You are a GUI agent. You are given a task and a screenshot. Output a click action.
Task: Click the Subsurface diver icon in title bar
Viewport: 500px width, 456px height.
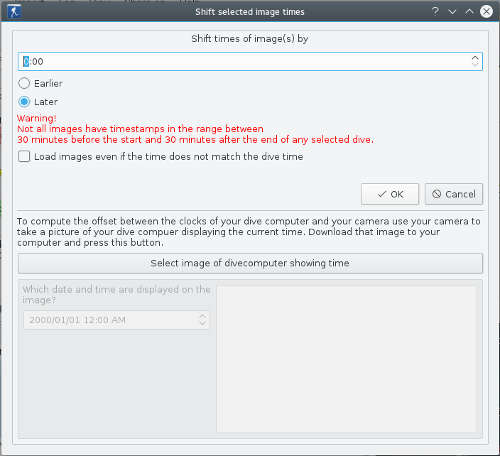(14, 12)
